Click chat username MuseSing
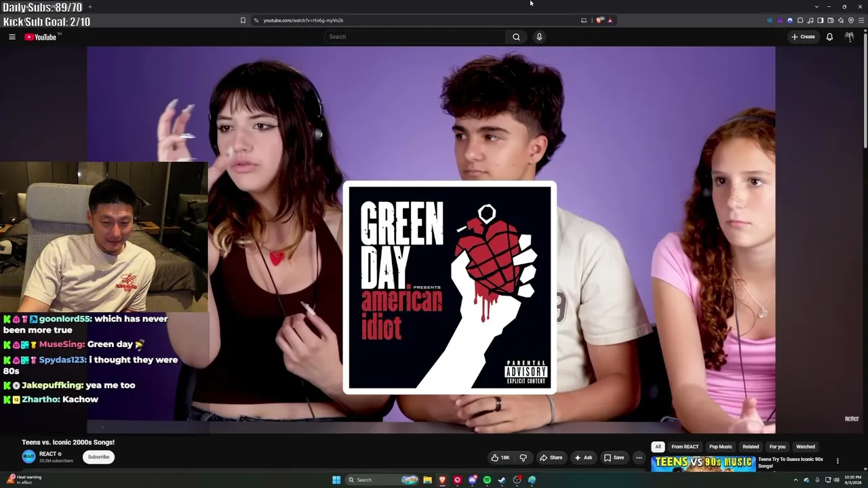Image resolution: width=868 pixels, height=488 pixels. pyautogui.click(x=61, y=344)
